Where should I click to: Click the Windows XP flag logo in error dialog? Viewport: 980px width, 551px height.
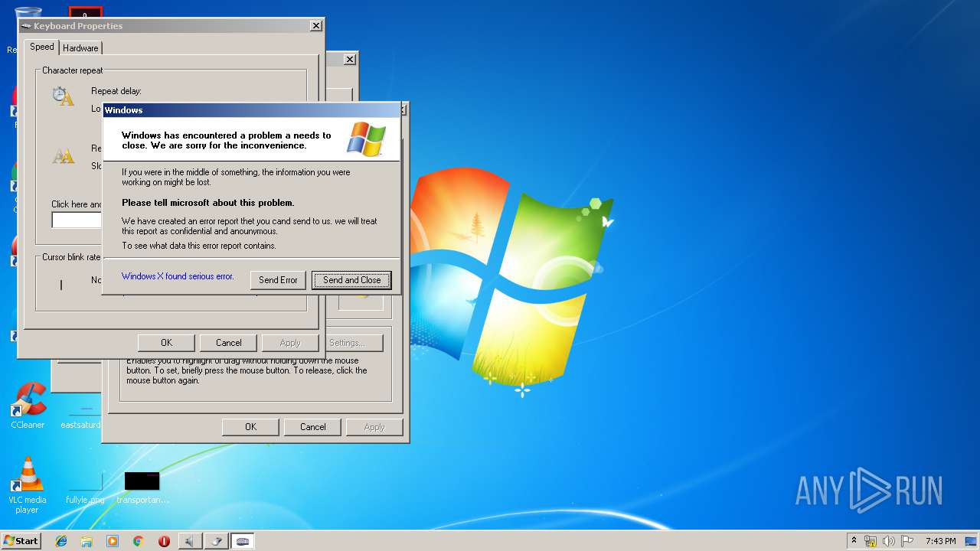tap(367, 139)
